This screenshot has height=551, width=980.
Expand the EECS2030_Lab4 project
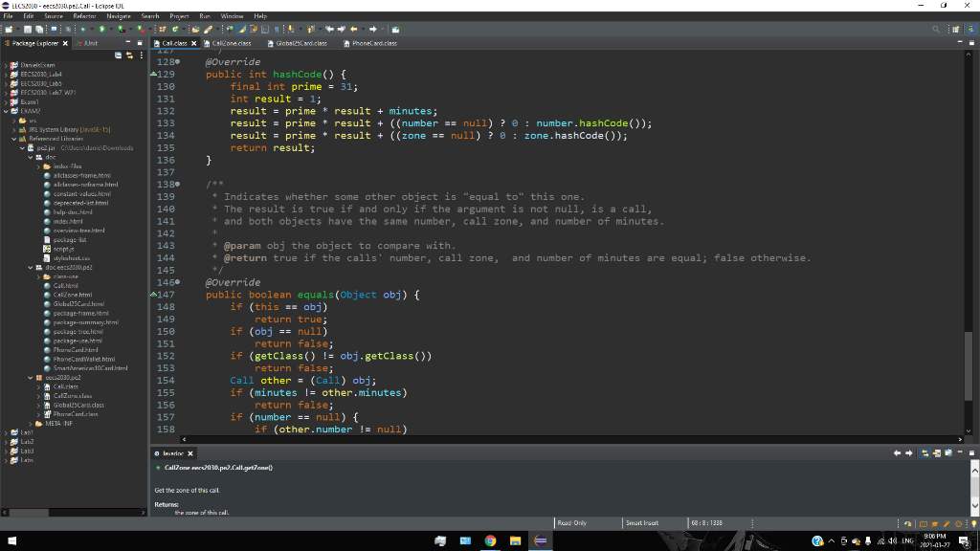click(7, 75)
